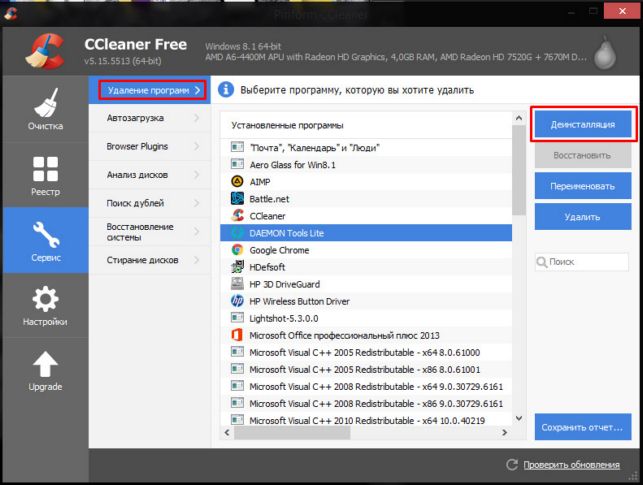Image resolution: width=643 pixels, height=485 pixels.
Task: Click the vertical scrollbar thumb
Action: [519, 170]
